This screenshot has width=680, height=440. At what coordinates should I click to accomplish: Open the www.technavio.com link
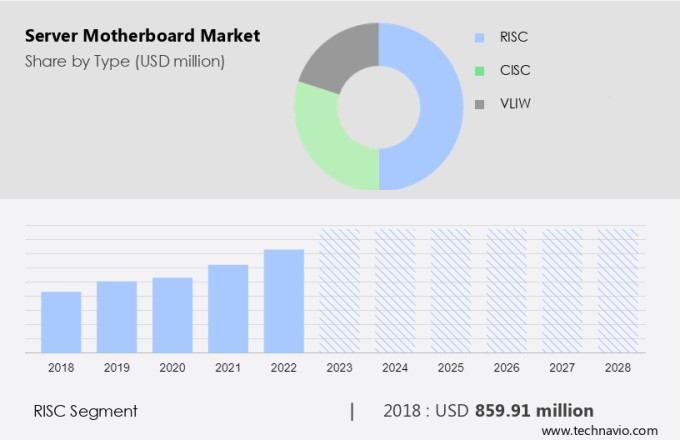[x=606, y=430]
